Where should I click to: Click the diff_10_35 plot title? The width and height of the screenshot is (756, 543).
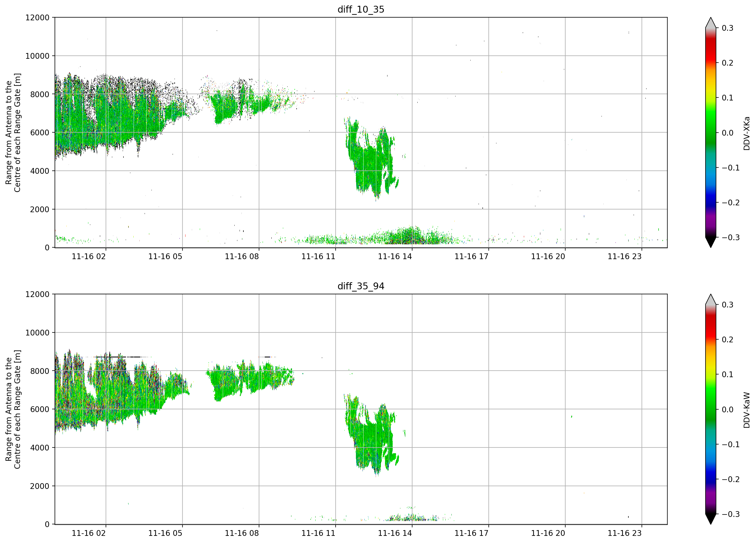point(361,9)
